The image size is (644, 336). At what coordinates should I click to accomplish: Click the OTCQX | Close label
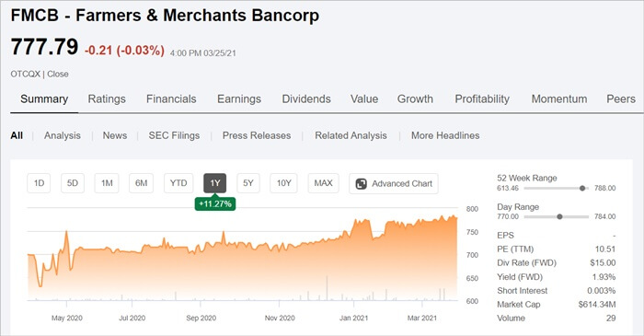click(40, 74)
